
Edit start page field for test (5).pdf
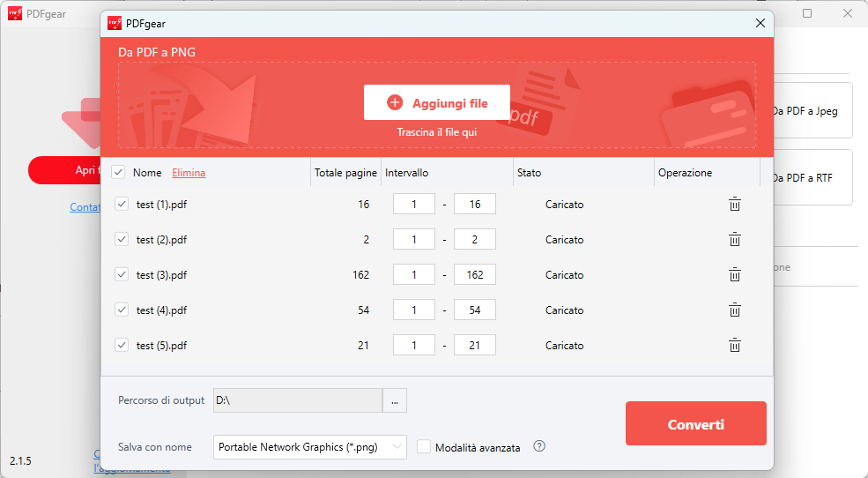[414, 345]
